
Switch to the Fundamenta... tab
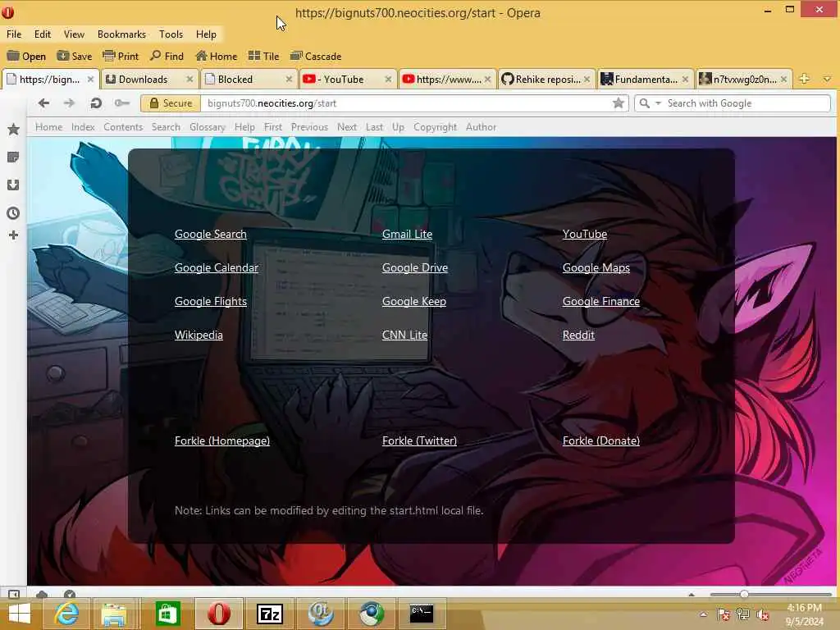click(x=645, y=80)
